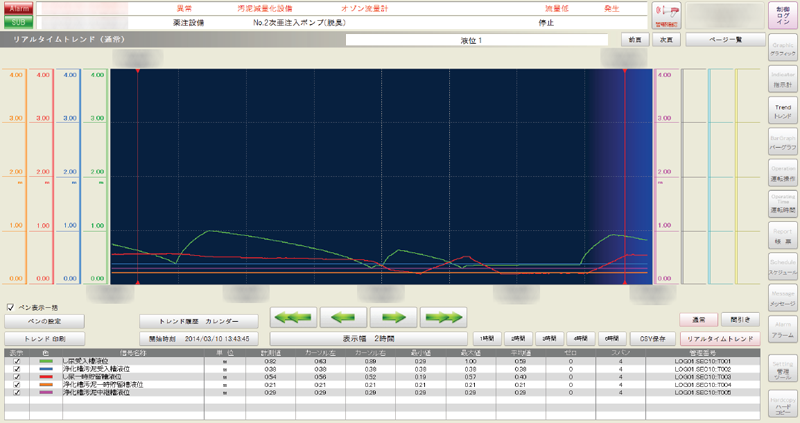Click 計測値 column header
The height and width of the screenshot is (423, 800).
click(x=270, y=353)
